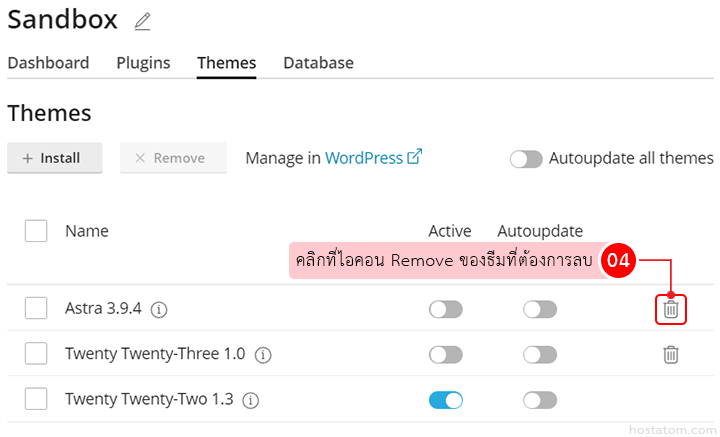720x437 pixels.
Task: Select the Twenty Twenty-Three row checkbox
Action: coord(36,354)
